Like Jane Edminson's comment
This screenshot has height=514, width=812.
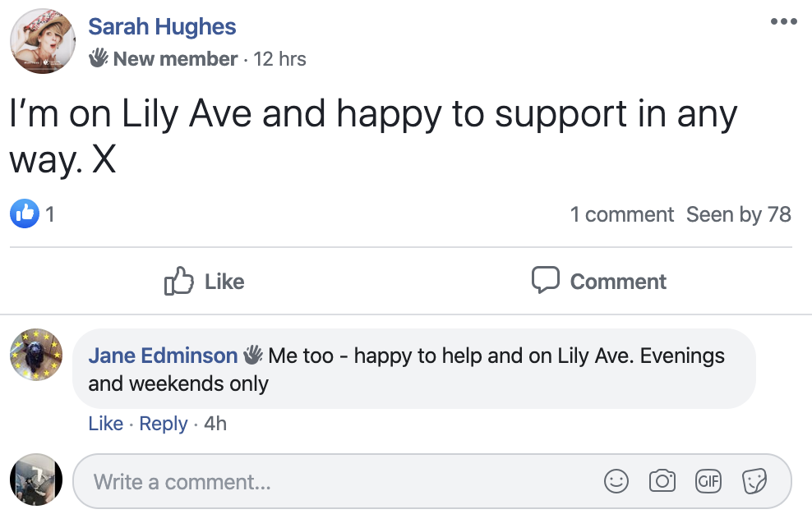tap(105, 424)
